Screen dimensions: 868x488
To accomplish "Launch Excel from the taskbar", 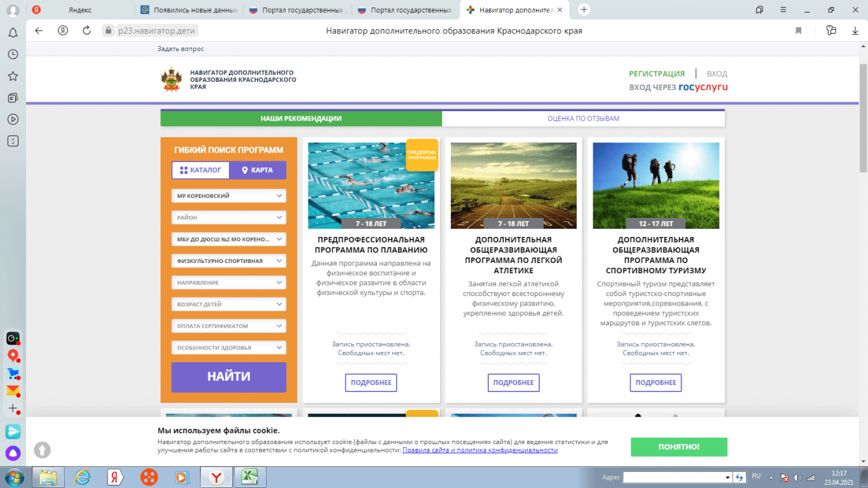I will coord(250,477).
